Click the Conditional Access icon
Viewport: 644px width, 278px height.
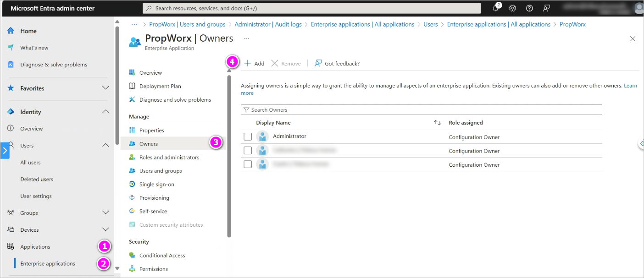tap(132, 256)
